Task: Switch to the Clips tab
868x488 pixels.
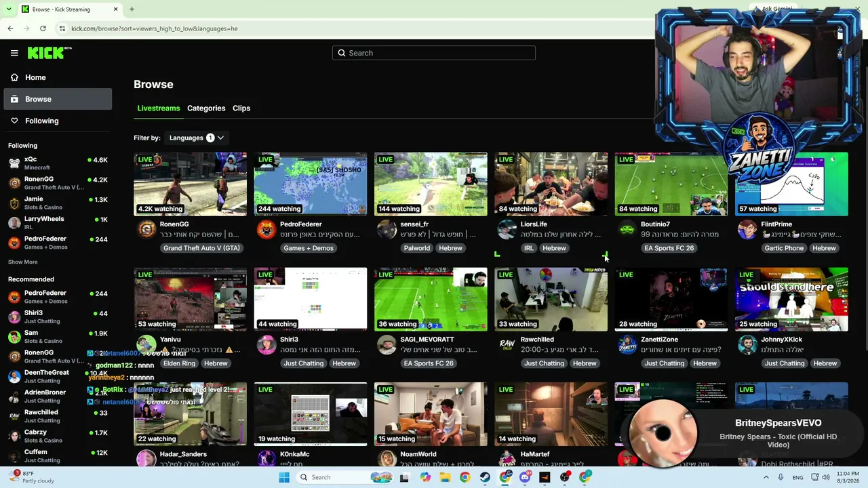Action: tap(241, 108)
